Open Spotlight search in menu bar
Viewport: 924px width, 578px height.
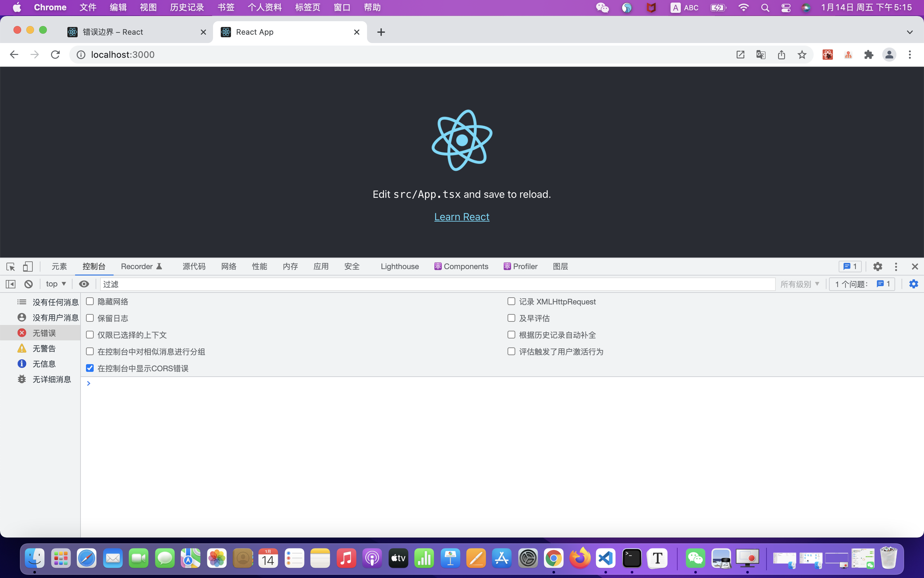[x=765, y=8]
